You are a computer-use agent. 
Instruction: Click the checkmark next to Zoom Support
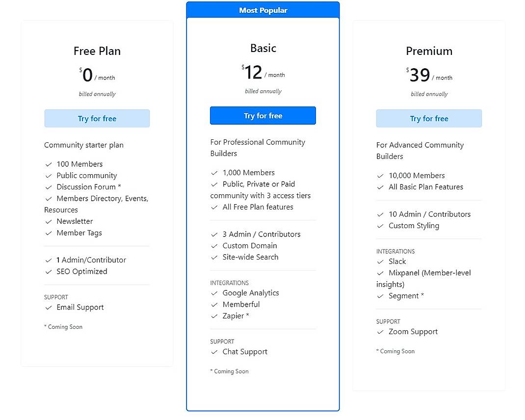pos(381,332)
